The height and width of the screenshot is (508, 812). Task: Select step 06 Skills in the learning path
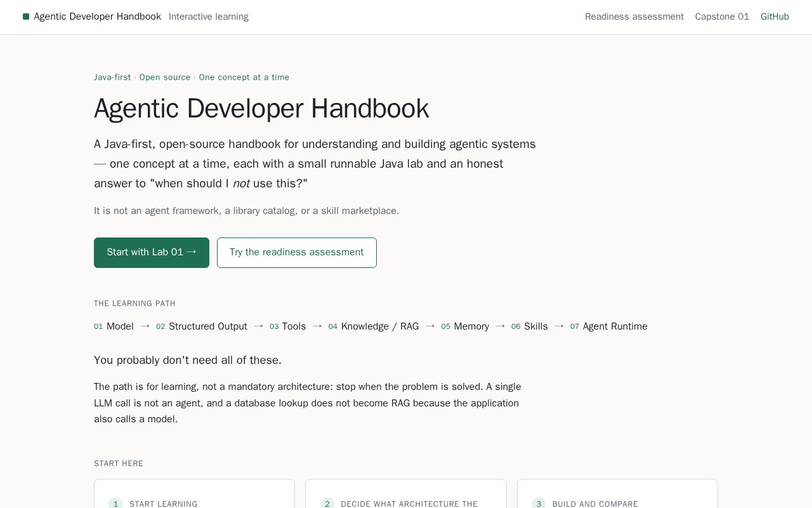coord(530,326)
